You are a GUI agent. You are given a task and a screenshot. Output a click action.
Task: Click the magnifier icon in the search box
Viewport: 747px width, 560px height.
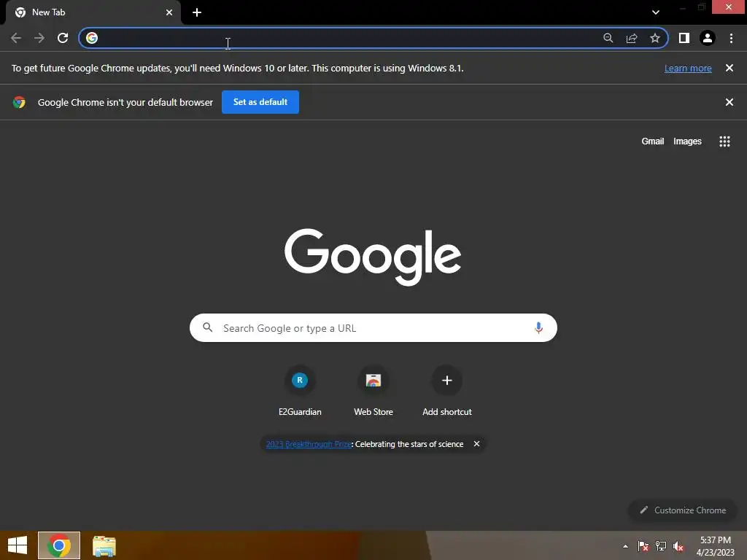pos(208,327)
